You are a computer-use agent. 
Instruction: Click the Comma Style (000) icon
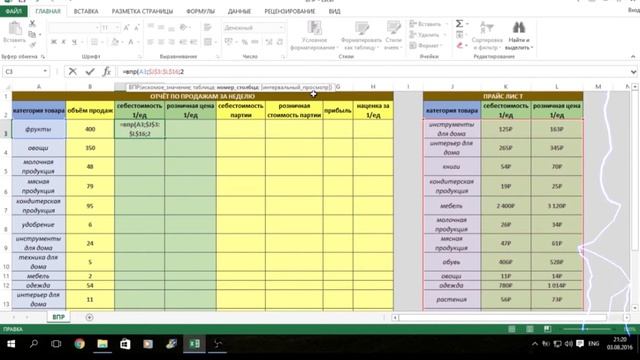tap(255, 42)
